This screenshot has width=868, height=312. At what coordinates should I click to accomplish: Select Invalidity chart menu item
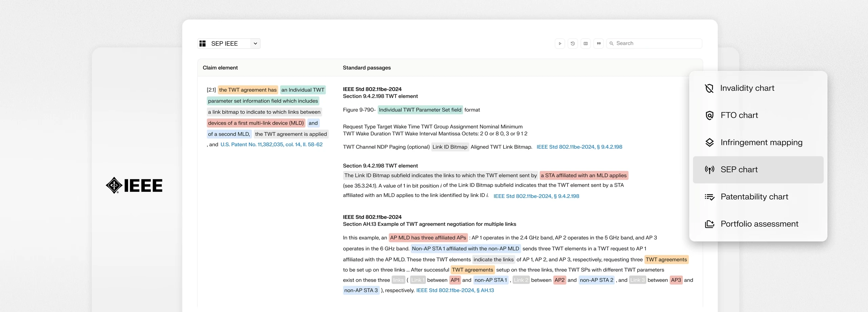click(758, 88)
